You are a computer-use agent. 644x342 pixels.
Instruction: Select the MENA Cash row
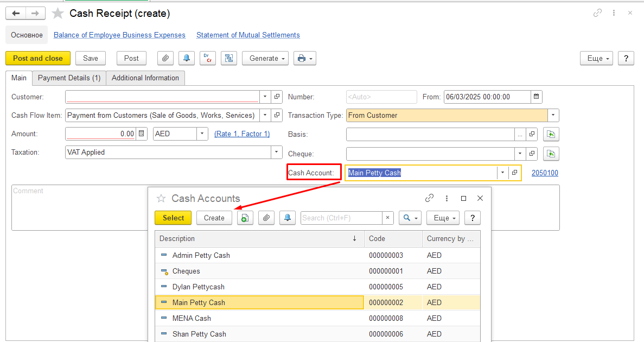coord(317,318)
